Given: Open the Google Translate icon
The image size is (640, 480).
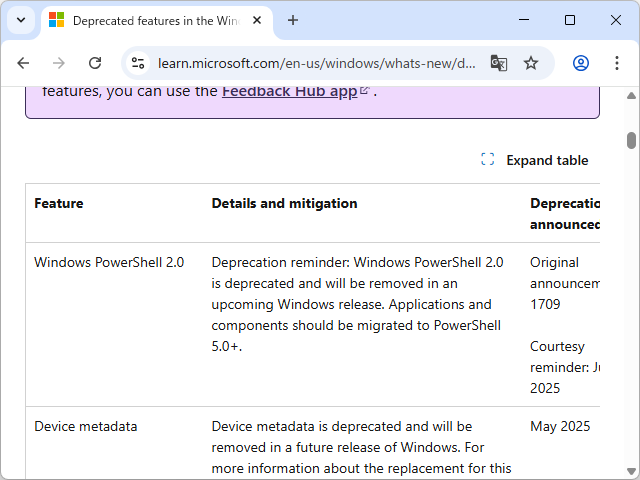Looking at the screenshot, I should [498, 63].
